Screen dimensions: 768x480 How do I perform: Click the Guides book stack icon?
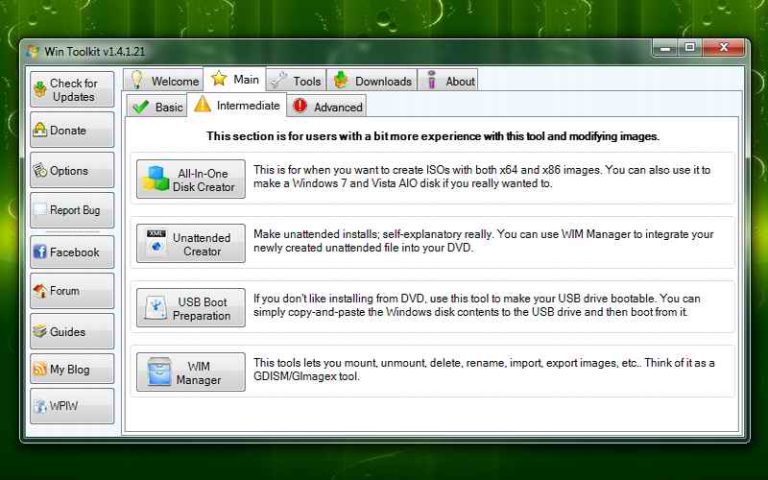pos(41,331)
